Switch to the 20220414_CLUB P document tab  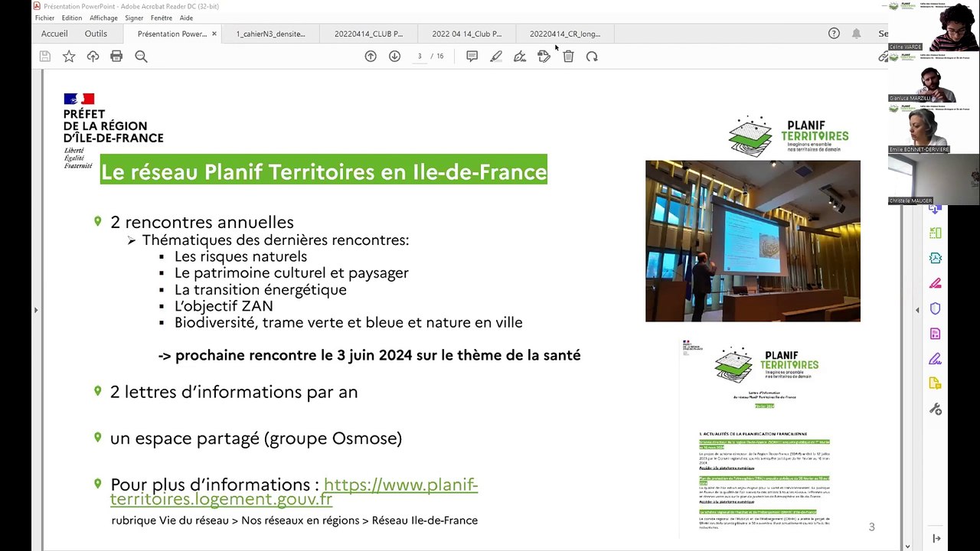coord(368,34)
